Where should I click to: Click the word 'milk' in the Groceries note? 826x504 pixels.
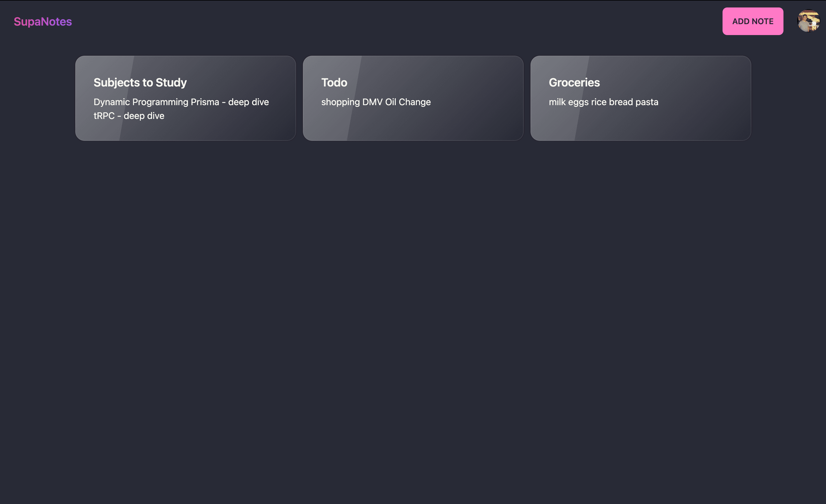[557, 102]
